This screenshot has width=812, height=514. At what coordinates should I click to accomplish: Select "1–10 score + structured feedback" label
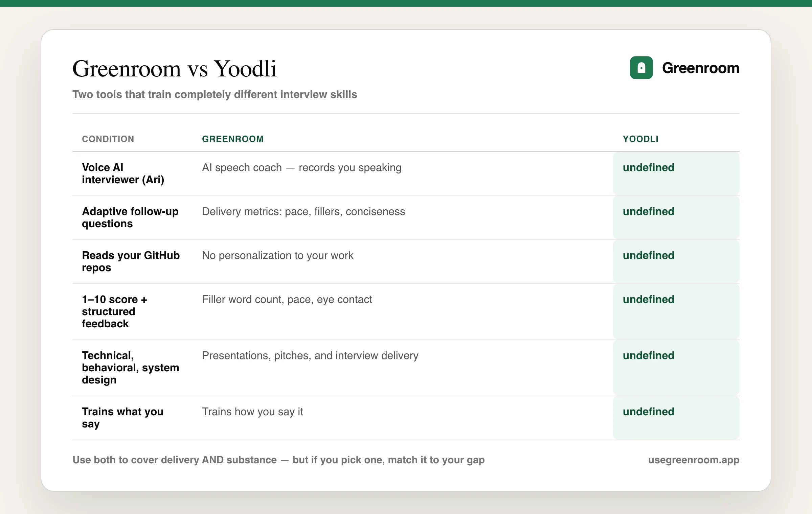coord(115,311)
